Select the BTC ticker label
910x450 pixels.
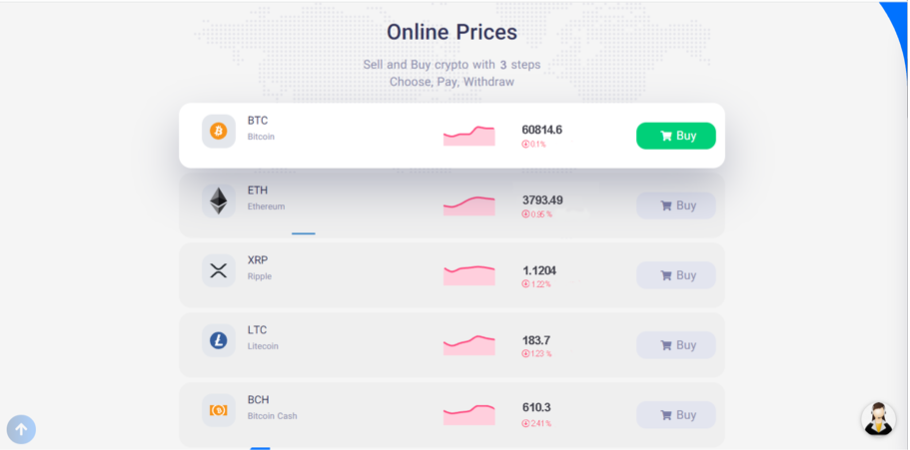(x=258, y=121)
